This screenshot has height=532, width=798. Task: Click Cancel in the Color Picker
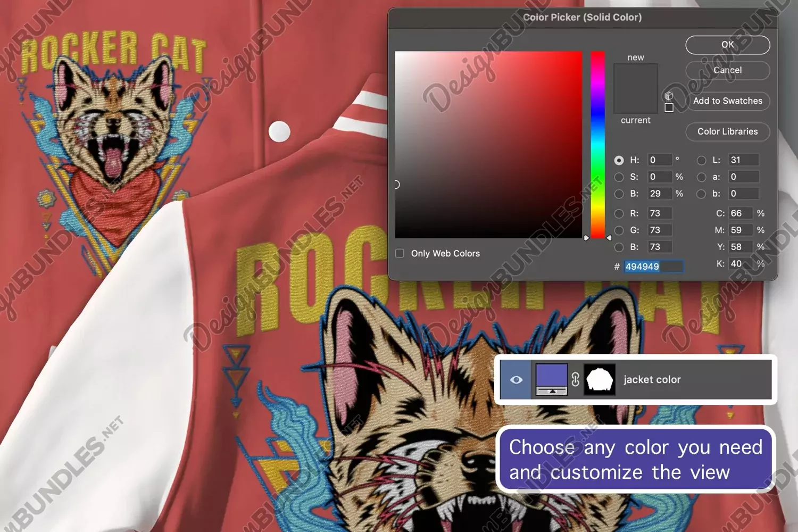click(727, 70)
